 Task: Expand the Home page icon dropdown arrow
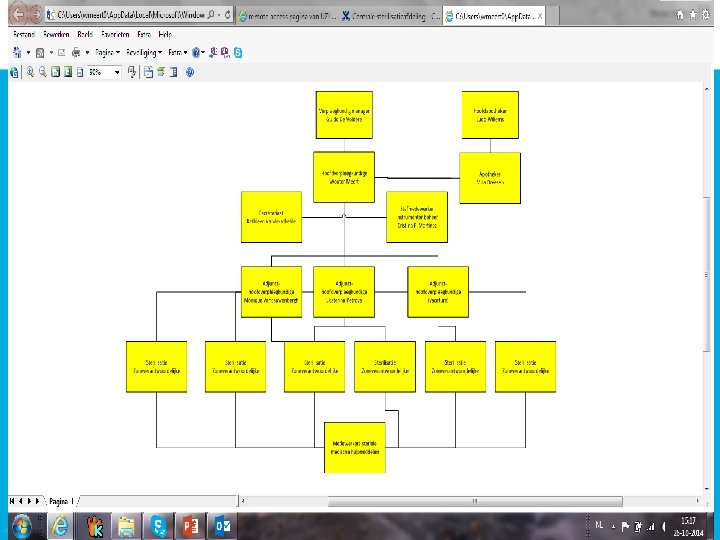coord(28,53)
